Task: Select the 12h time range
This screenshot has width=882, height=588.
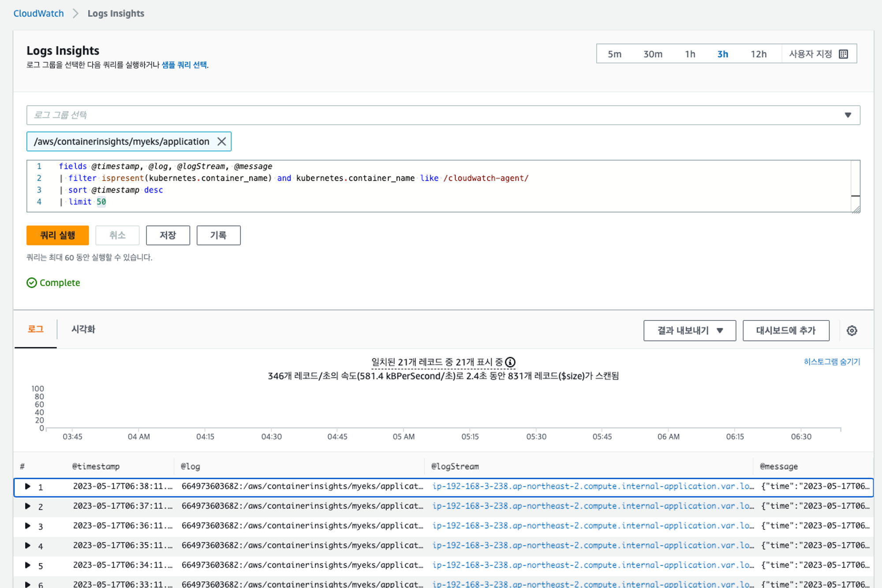Action: (x=759, y=54)
